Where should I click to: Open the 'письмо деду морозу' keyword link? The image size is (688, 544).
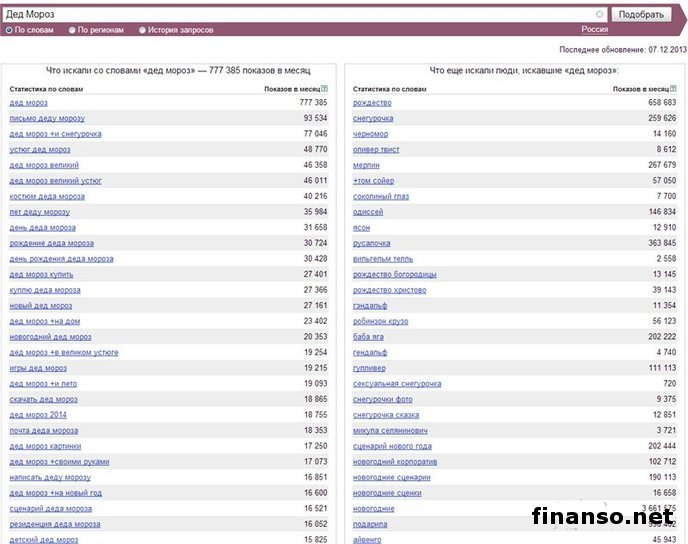pyautogui.click(x=47, y=118)
